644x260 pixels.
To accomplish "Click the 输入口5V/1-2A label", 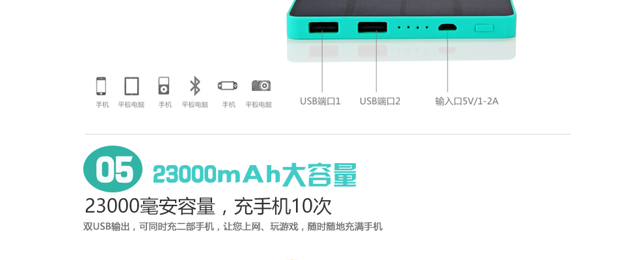I will point(466,101).
